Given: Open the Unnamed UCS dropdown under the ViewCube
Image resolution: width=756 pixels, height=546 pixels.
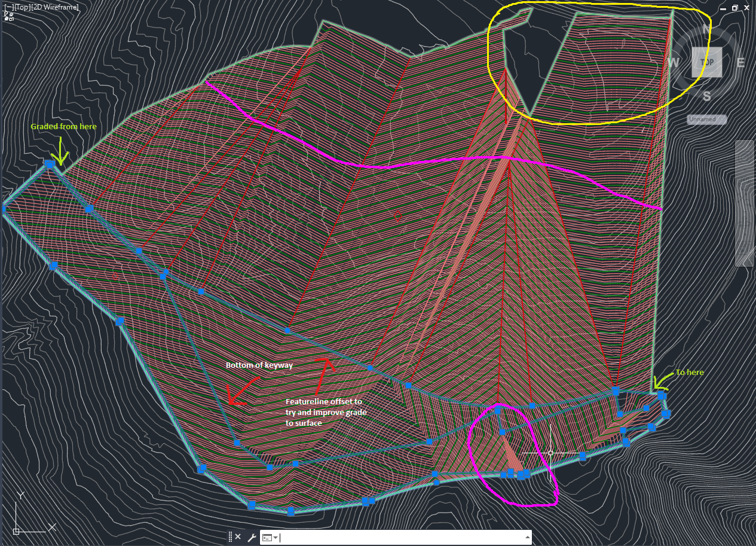Looking at the screenshot, I should click(x=706, y=119).
